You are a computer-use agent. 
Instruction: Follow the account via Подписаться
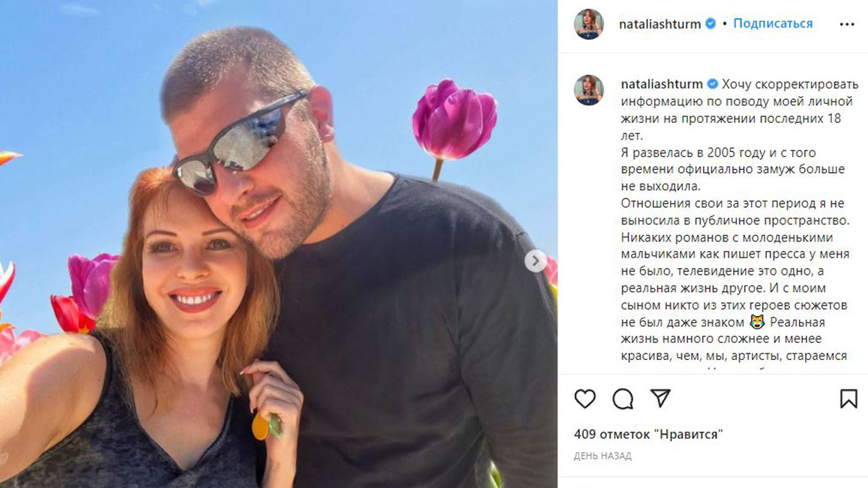pos(773,24)
